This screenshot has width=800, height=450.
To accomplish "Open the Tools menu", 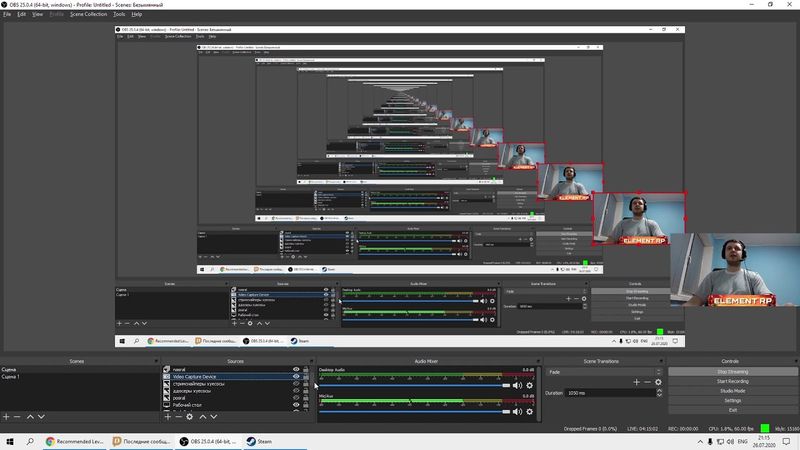I will tap(119, 15).
